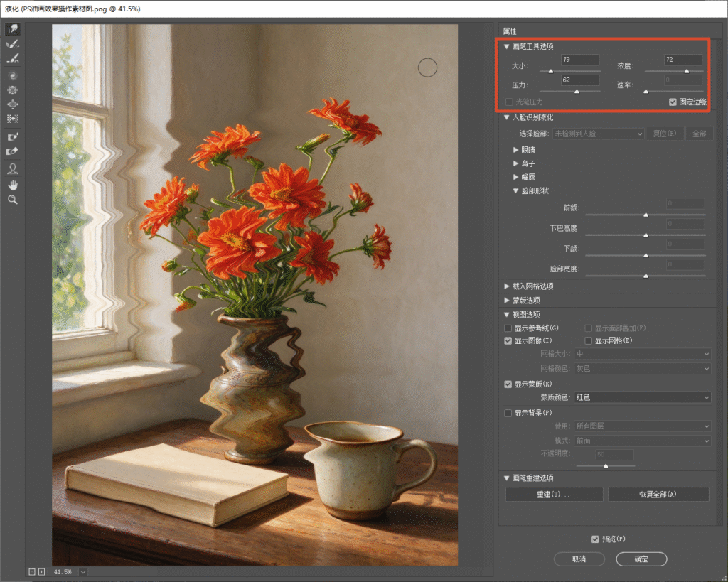This screenshot has height=582, width=728.
Task: Expand the 载入网格选项 section
Action: [x=506, y=286]
